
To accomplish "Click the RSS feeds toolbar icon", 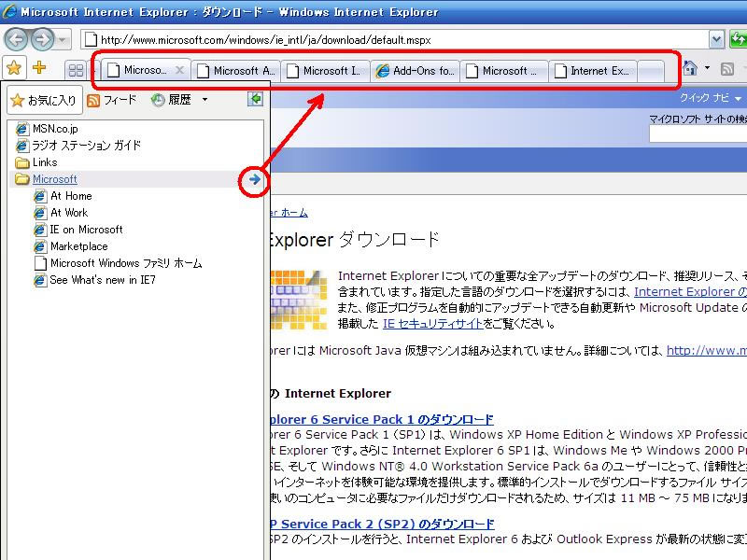I will [x=727, y=69].
